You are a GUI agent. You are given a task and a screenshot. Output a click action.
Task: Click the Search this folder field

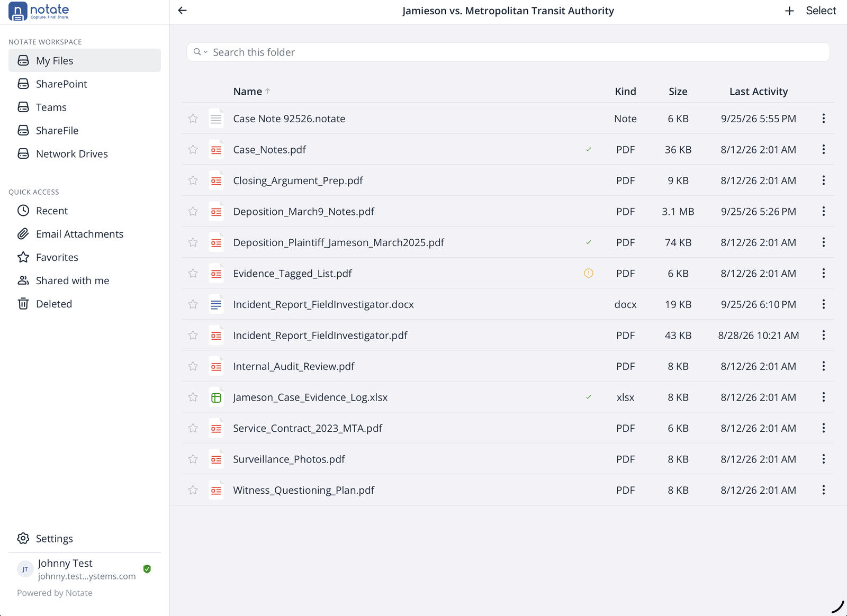click(508, 52)
